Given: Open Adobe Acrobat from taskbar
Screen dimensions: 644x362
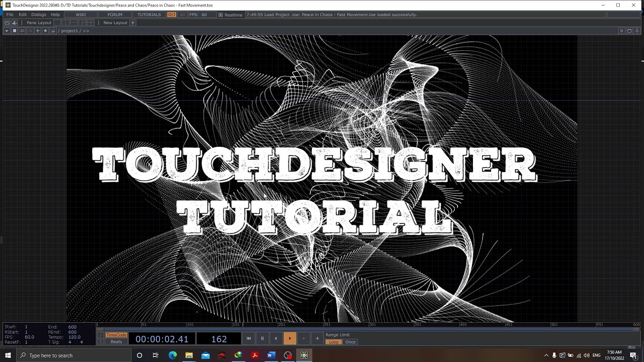Looking at the screenshot, I should (255, 355).
